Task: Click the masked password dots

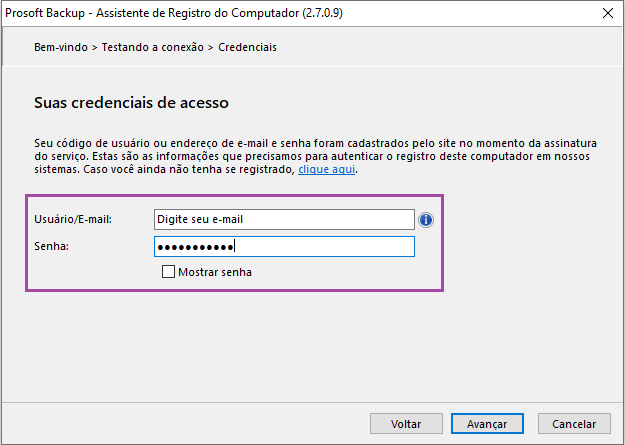Action: (x=195, y=247)
